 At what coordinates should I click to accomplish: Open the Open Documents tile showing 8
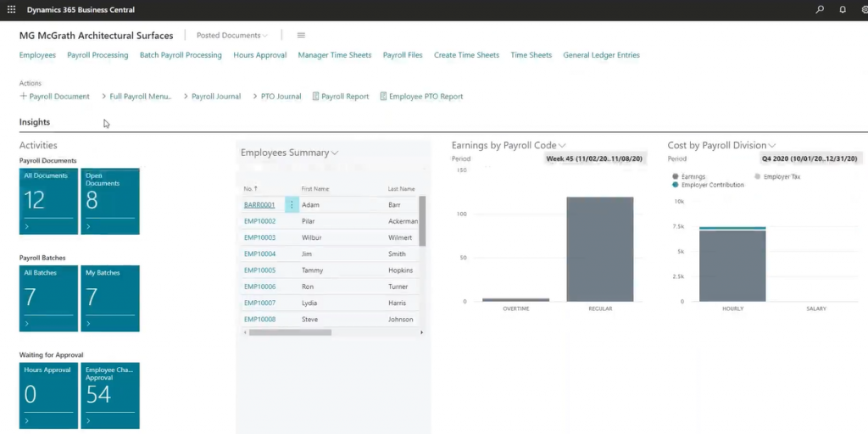110,202
